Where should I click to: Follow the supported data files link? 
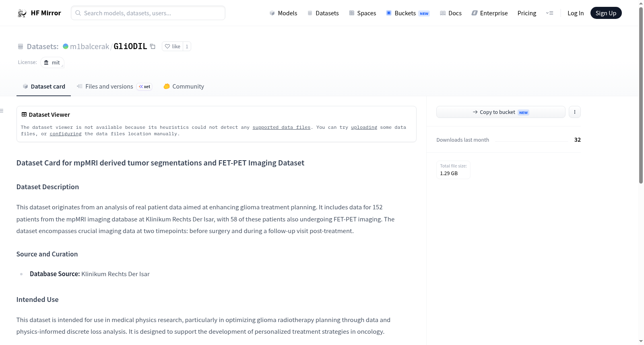281,127
